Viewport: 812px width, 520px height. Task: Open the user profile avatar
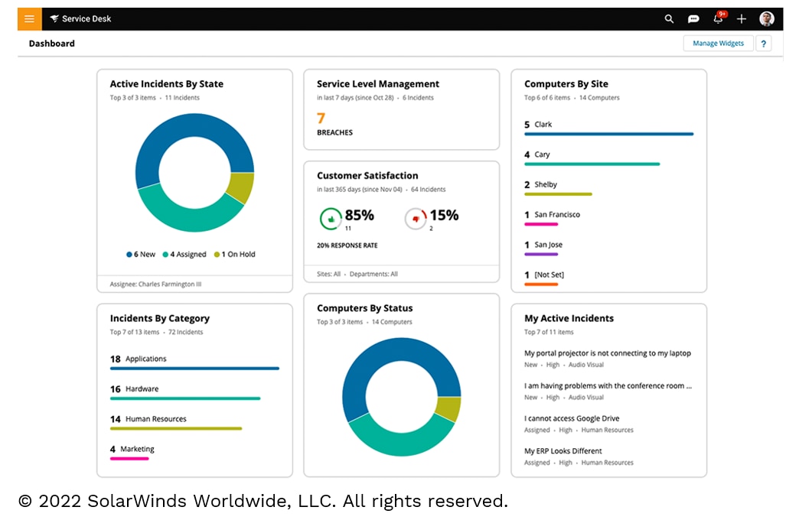(x=766, y=19)
